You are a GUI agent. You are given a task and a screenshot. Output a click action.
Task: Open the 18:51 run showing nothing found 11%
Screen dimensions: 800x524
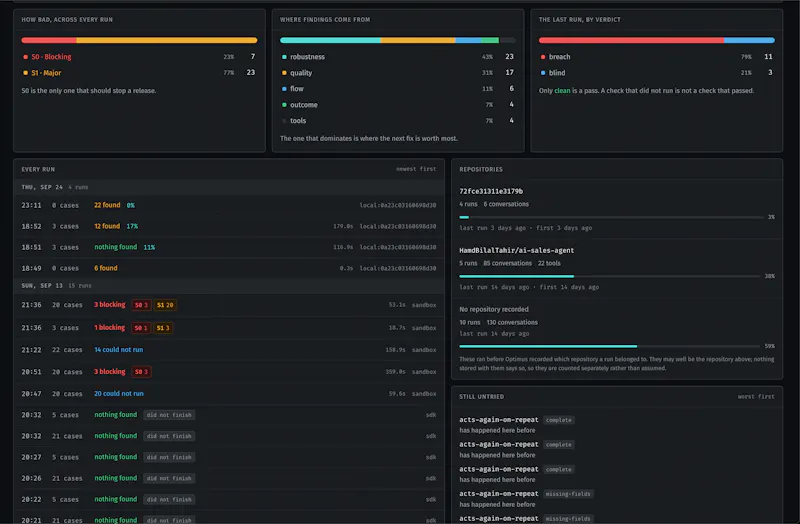229,247
